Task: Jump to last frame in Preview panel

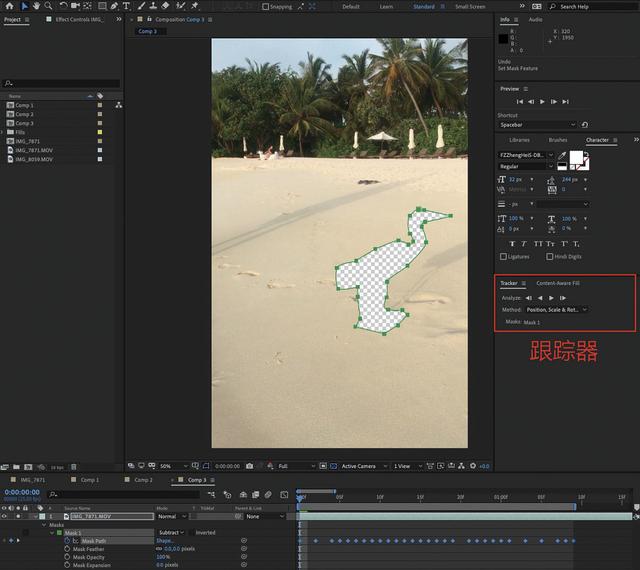Action: [565, 102]
